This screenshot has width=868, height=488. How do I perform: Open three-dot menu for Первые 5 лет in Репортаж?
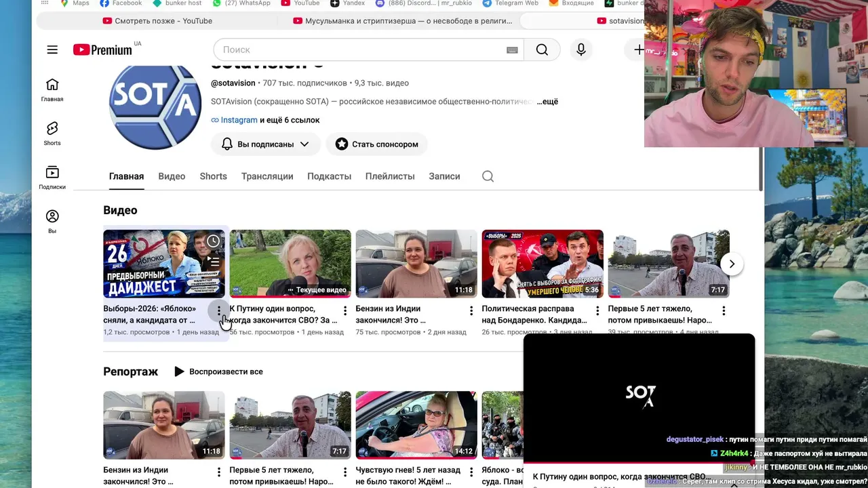[x=344, y=472]
